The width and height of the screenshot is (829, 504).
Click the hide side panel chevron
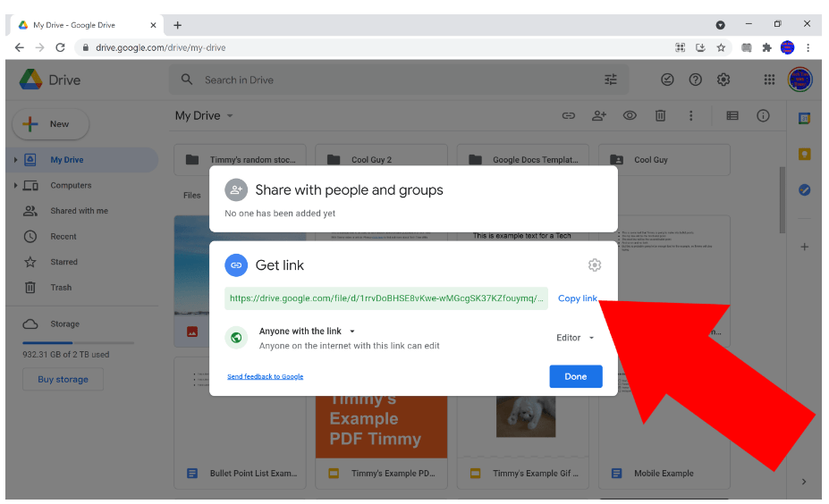point(804,482)
